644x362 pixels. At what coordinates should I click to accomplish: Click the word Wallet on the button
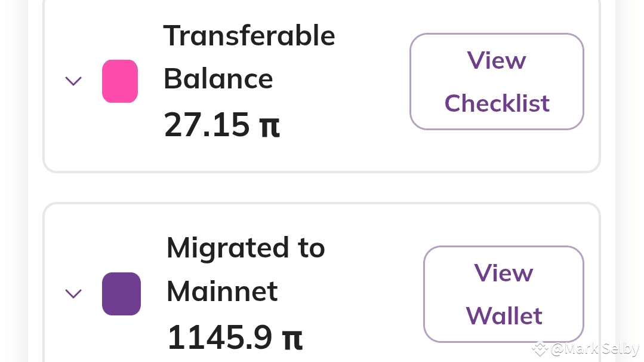[504, 316]
